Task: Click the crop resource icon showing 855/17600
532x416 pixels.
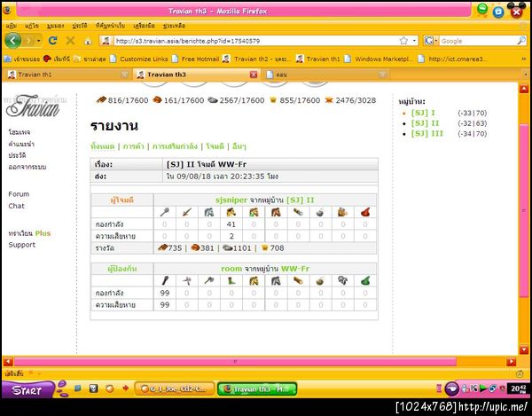Action: coord(273,100)
